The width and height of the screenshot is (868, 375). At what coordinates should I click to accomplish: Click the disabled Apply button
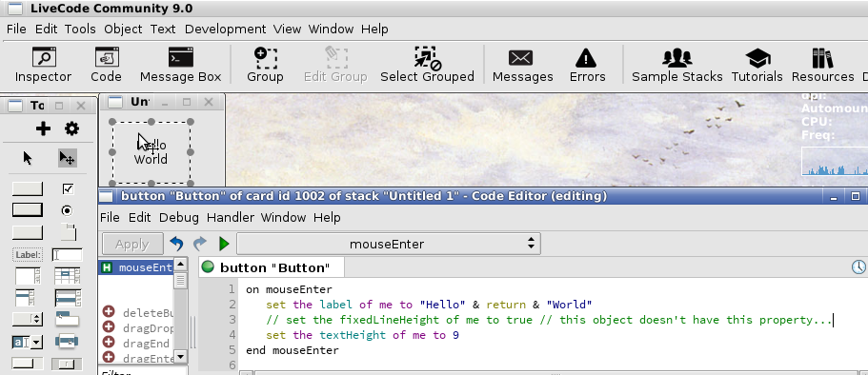132,244
